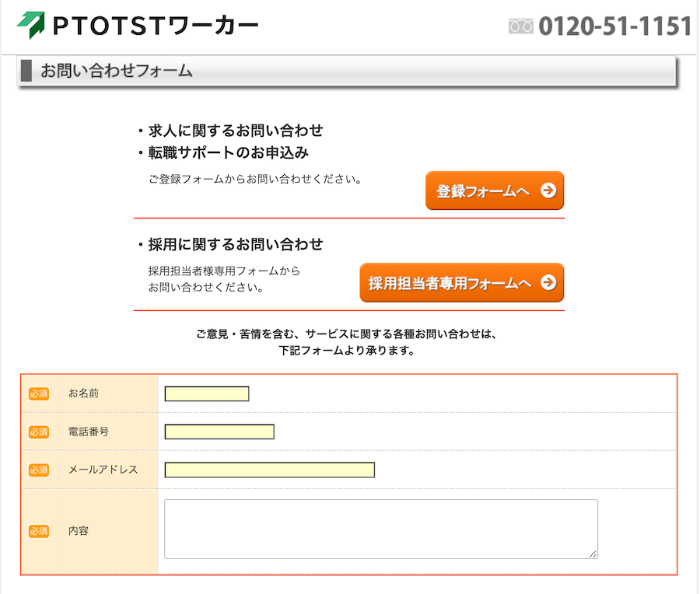Viewport: 700px width, 594px height.
Task: Click the resize handle of 内容 textarea
Action: [593, 554]
